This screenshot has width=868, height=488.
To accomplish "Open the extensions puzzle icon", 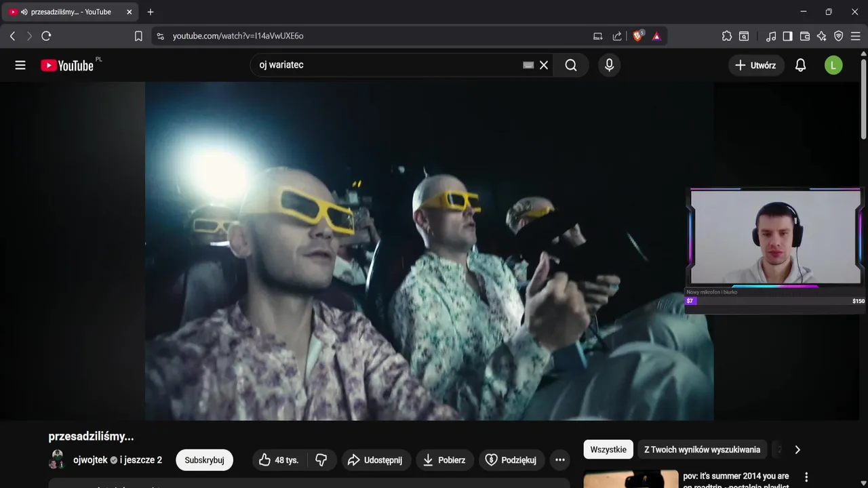I will pyautogui.click(x=727, y=36).
